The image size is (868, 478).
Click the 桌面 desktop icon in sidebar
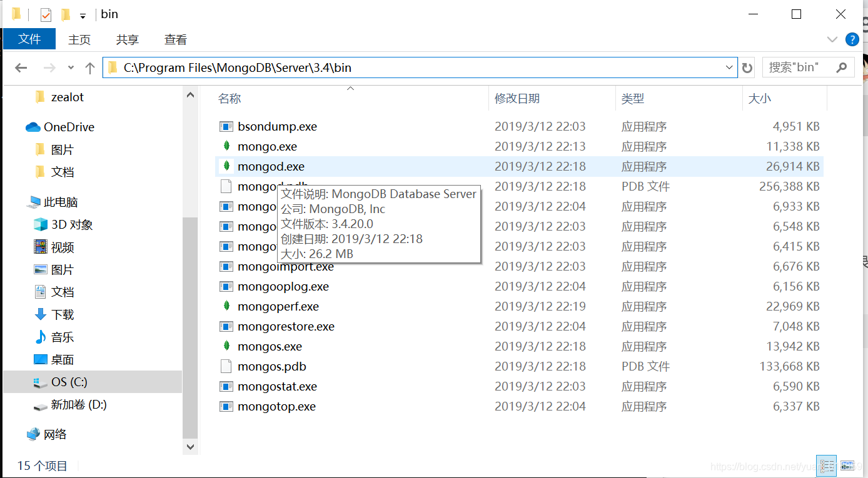point(41,359)
